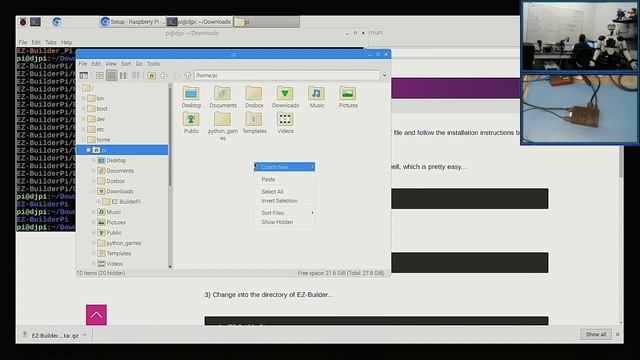Open the file manager Go menu
This screenshot has height=360, width=640.
tap(139, 64)
